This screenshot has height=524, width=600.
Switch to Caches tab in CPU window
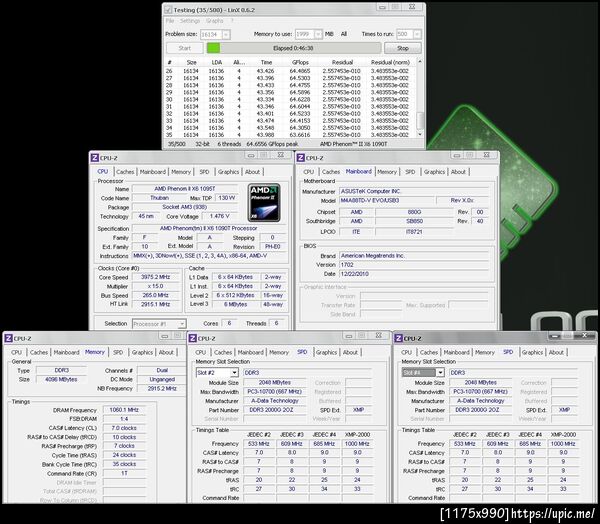(125, 172)
